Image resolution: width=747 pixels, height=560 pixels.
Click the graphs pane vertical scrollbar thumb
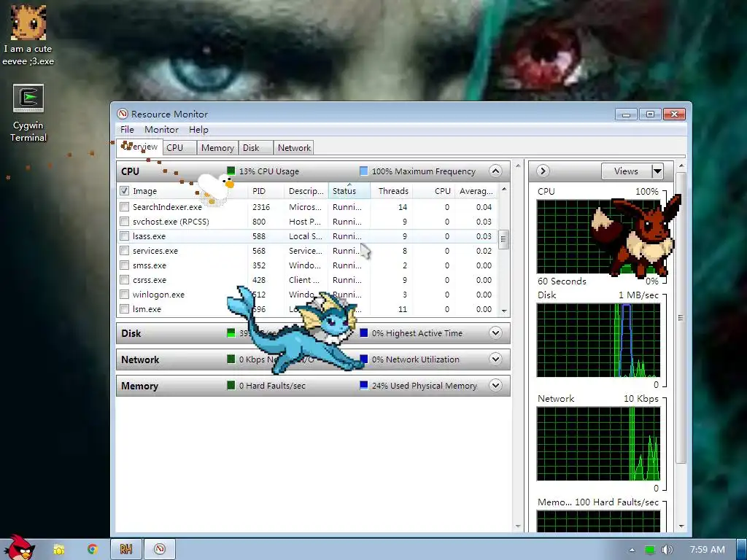[681, 318]
